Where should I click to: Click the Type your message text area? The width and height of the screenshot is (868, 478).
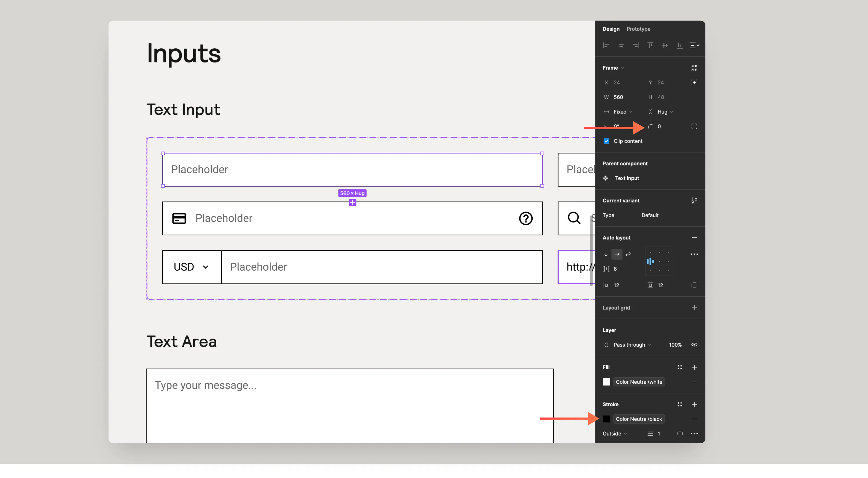coord(350,406)
